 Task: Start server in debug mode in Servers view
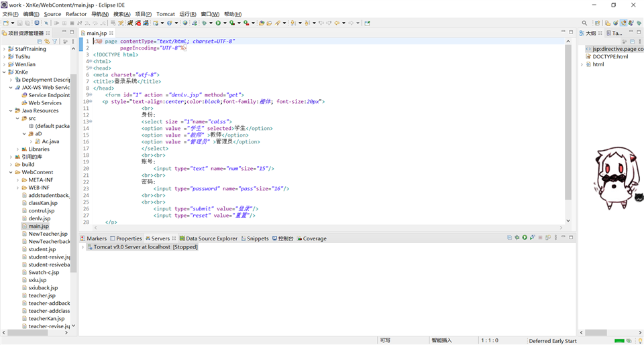click(x=517, y=238)
